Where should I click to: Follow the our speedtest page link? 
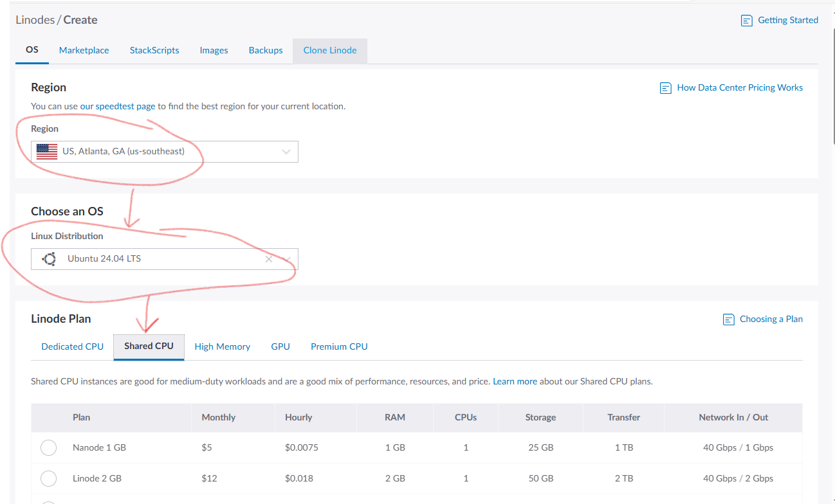coord(118,107)
